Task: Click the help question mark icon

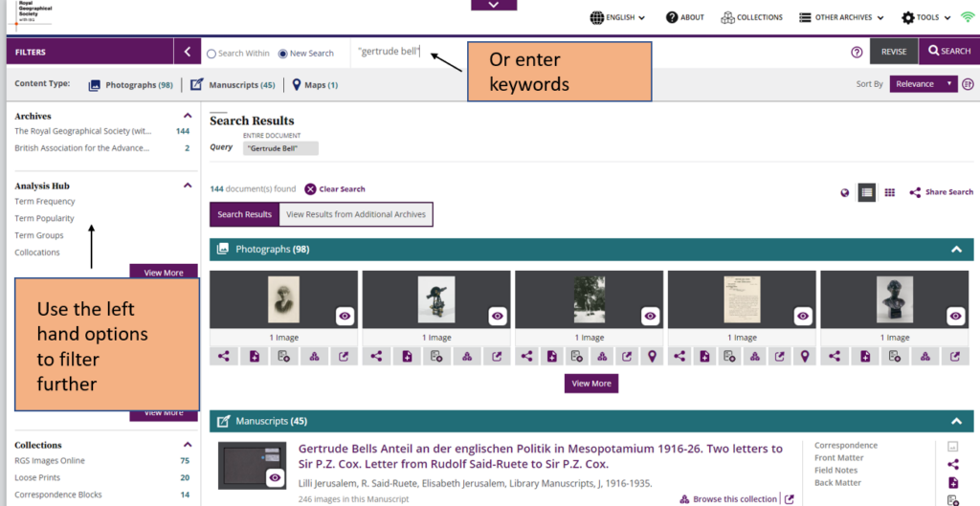Action: click(x=857, y=52)
